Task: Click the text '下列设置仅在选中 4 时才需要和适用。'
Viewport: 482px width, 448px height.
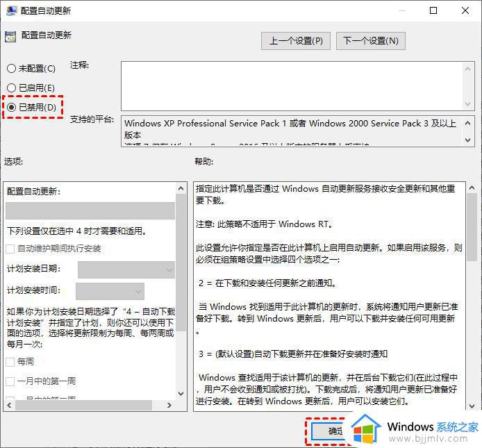Action: [76, 231]
